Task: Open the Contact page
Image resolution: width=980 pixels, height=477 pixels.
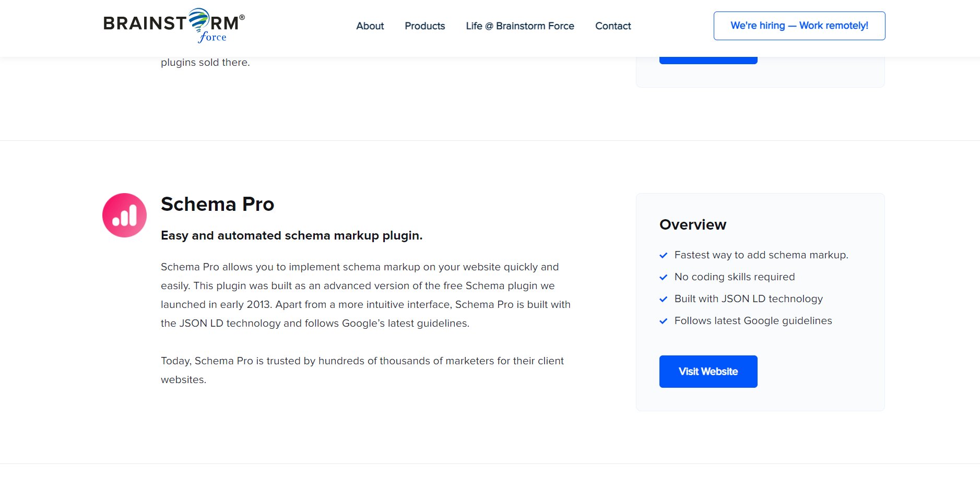Action: point(613,26)
